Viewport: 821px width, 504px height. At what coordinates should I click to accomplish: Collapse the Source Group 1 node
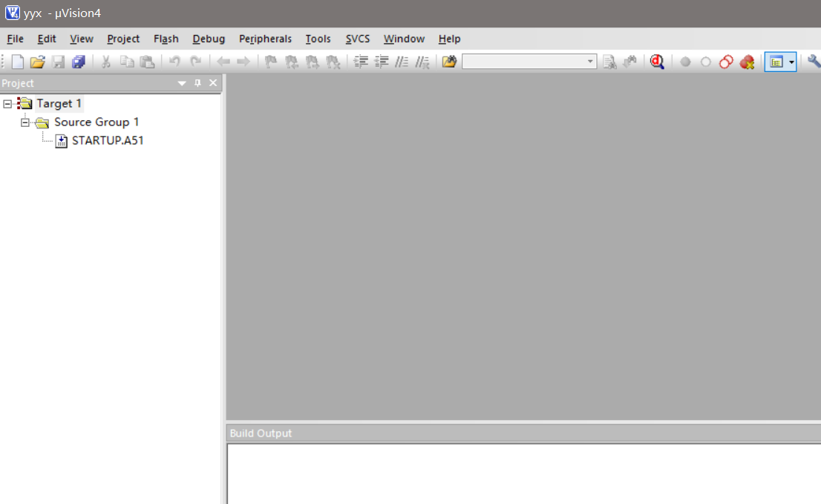pyautogui.click(x=24, y=122)
